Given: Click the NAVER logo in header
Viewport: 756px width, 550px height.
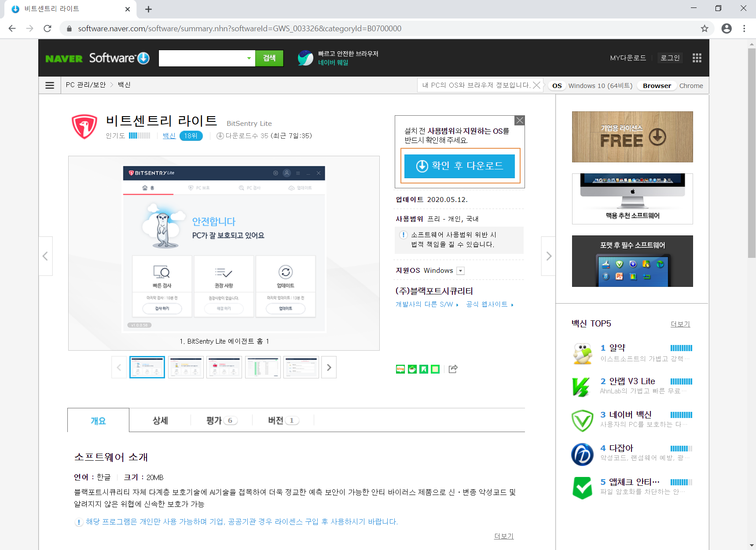Looking at the screenshot, I should click(64, 59).
